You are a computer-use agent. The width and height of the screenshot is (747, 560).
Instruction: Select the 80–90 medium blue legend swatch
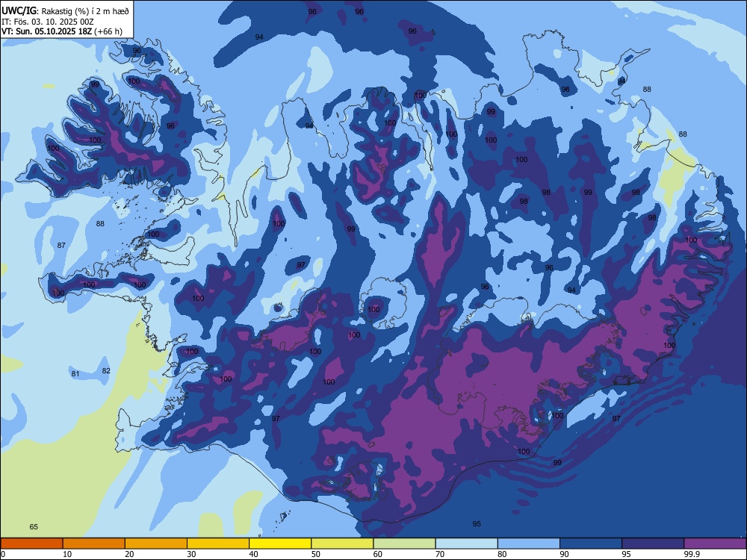pos(529,544)
